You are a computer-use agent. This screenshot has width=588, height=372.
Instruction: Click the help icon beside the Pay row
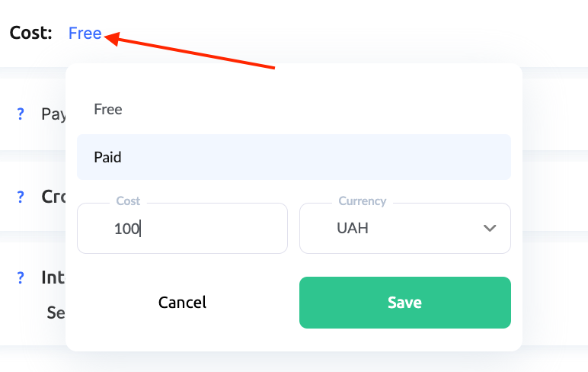click(x=21, y=114)
